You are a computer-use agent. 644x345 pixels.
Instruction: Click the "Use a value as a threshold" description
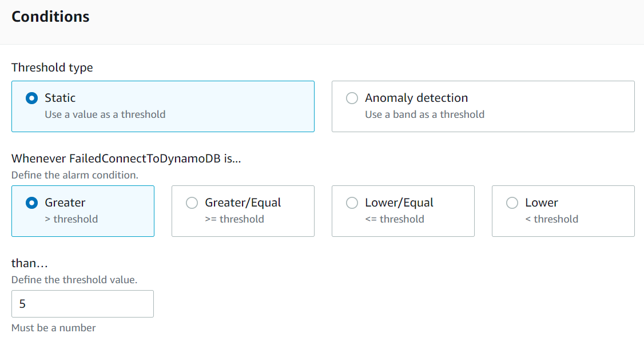(x=105, y=114)
